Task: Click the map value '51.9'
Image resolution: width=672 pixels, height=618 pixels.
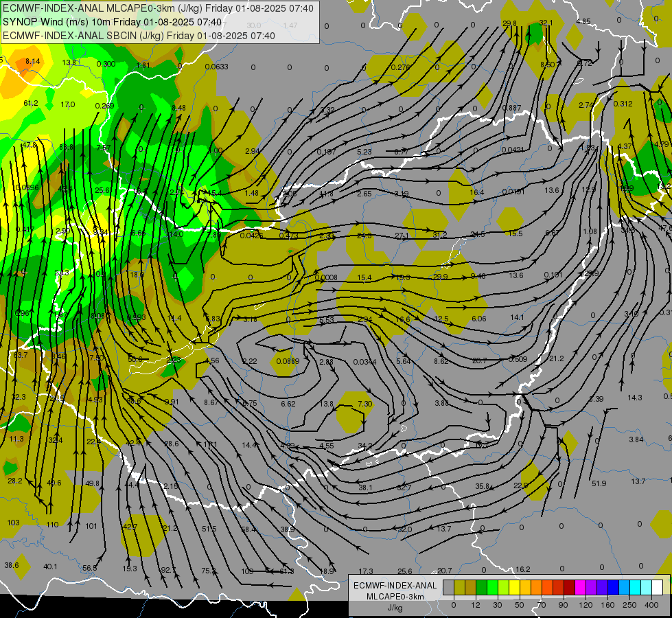Action: coord(599,483)
